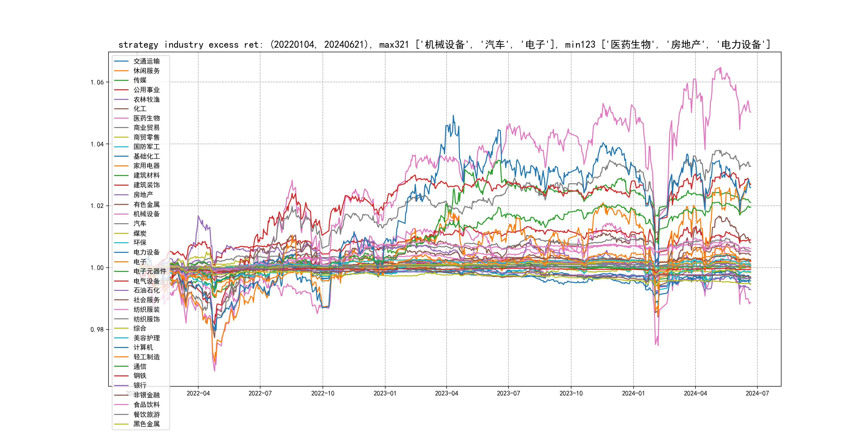
Task: Click the 房地产 legend entry text
Action: pos(143,194)
